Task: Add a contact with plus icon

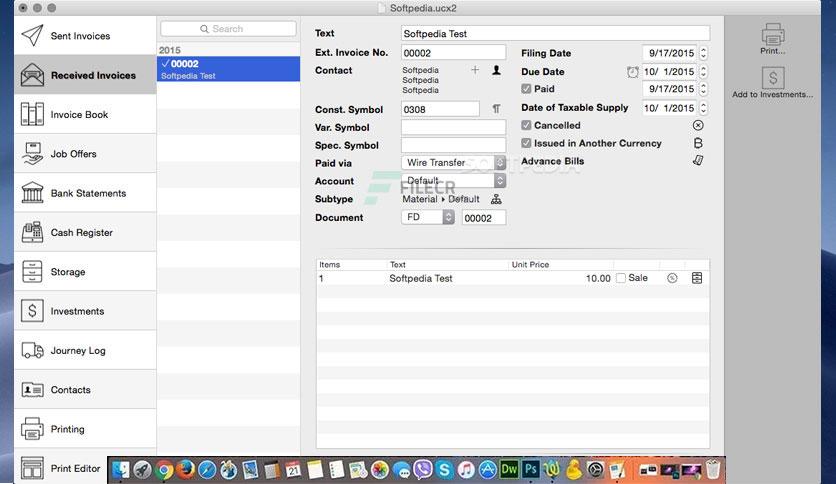Action: click(x=475, y=70)
